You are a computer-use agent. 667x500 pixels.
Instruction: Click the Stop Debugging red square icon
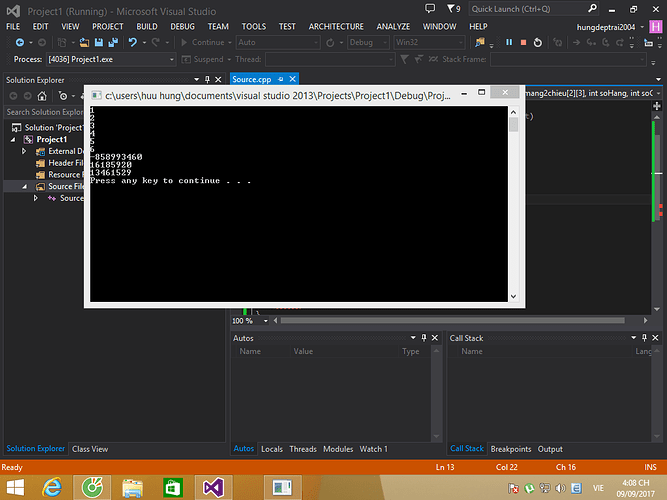[522, 43]
